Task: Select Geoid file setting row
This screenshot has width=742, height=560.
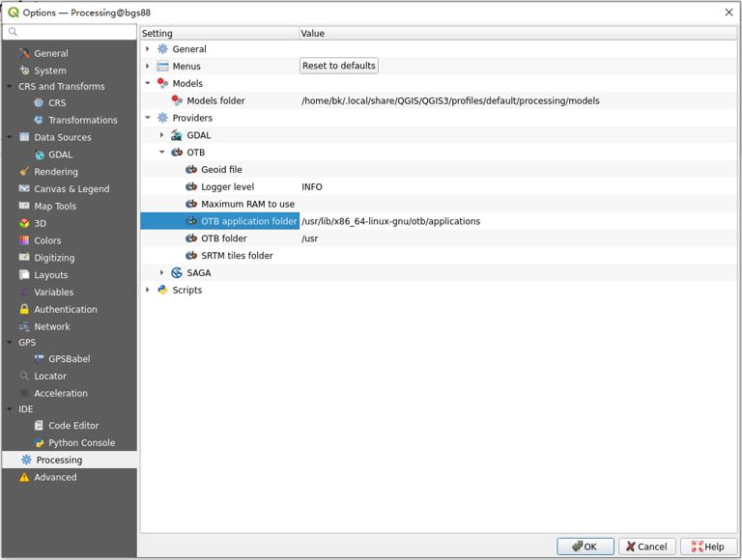Action: tap(439, 169)
